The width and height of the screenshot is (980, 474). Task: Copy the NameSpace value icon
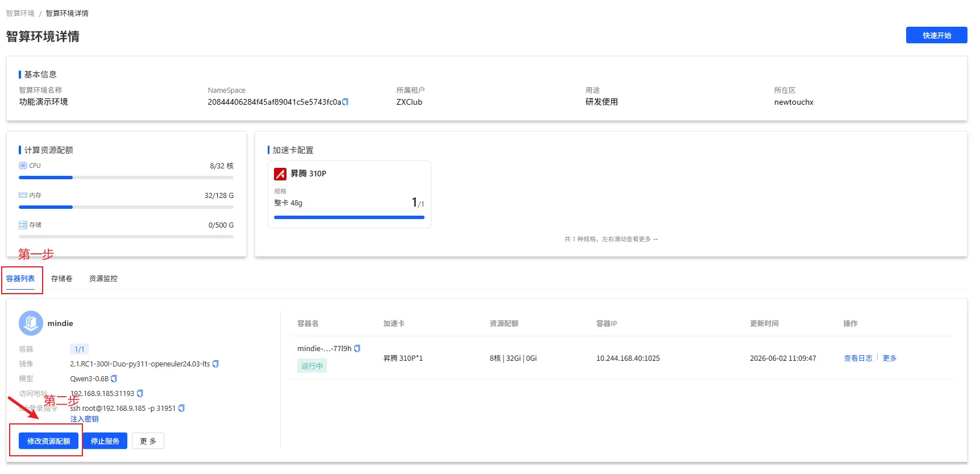coord(345,102)
